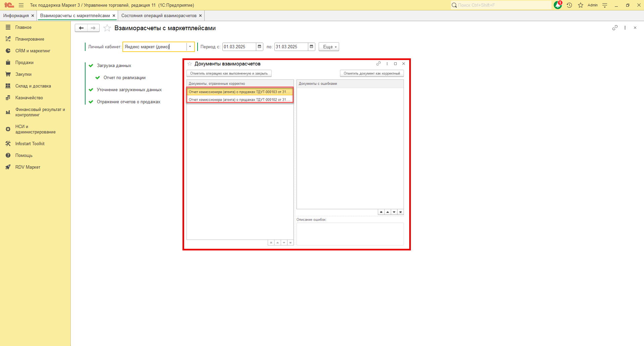Open the history clock icon
The width and height of the screenshot is (644, 346).
[569, 5]
